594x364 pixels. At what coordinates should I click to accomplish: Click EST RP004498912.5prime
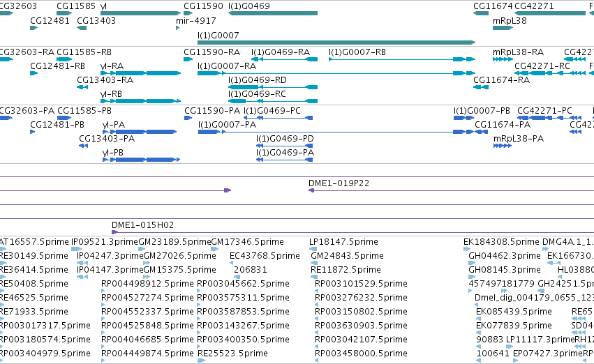(103, 291)
